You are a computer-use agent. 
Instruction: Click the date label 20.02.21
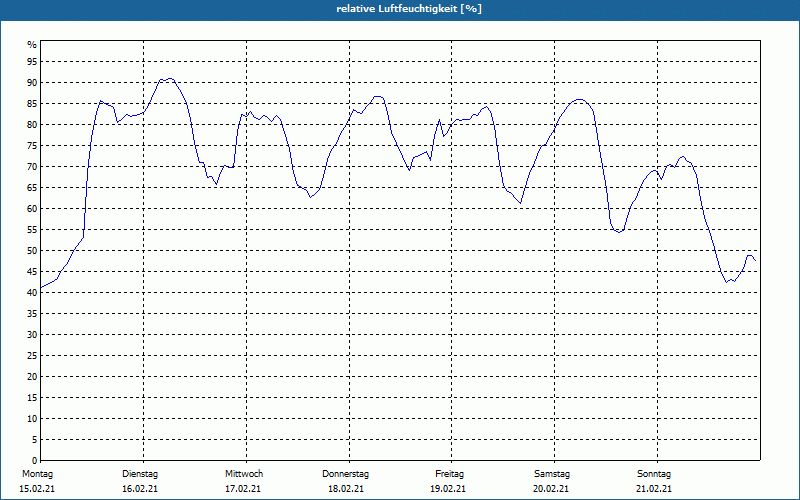[x=551, y=489]
